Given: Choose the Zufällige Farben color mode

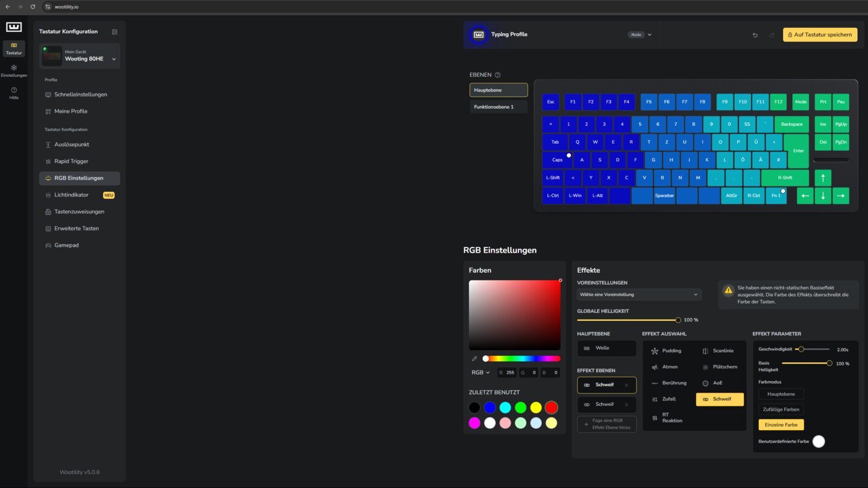Looking at the screenshot, I should (x=781, y=409).
